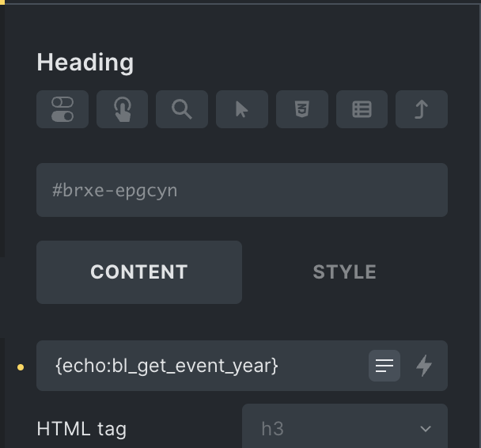Open the interactions hand-pointer icon
481x448 pixels.
[x=123, y=109]
